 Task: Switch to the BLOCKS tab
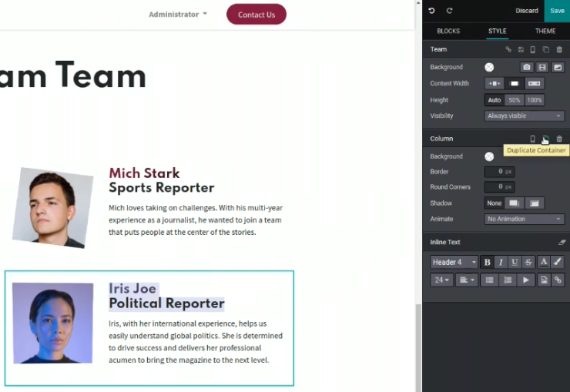coord(448,32)
